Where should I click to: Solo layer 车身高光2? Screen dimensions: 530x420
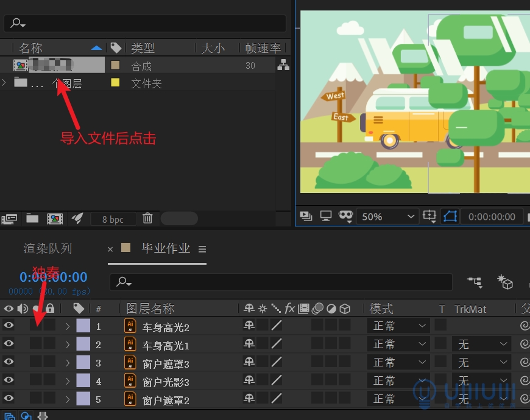pos(36,325)
